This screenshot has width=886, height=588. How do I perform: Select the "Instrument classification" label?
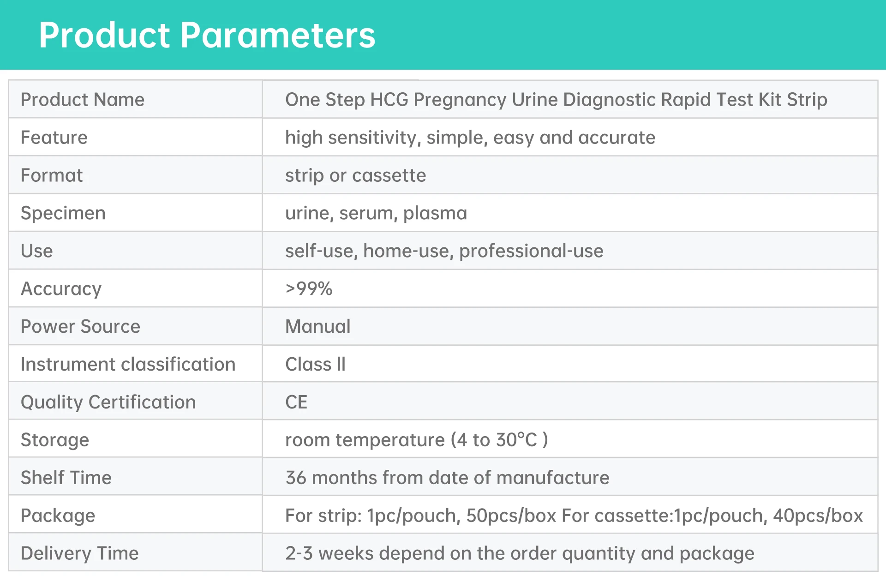pyautogui.click(x=128, y=365)
